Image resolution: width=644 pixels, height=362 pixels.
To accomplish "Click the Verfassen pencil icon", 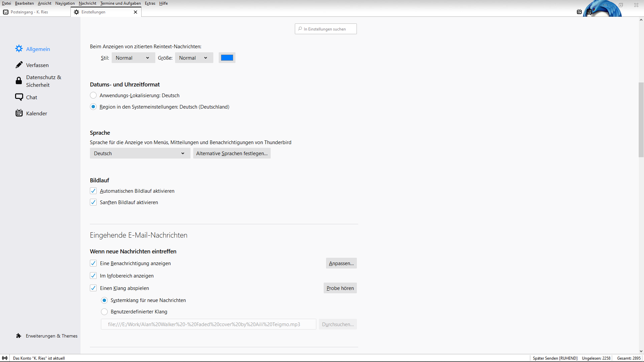I will pos(19,65).
